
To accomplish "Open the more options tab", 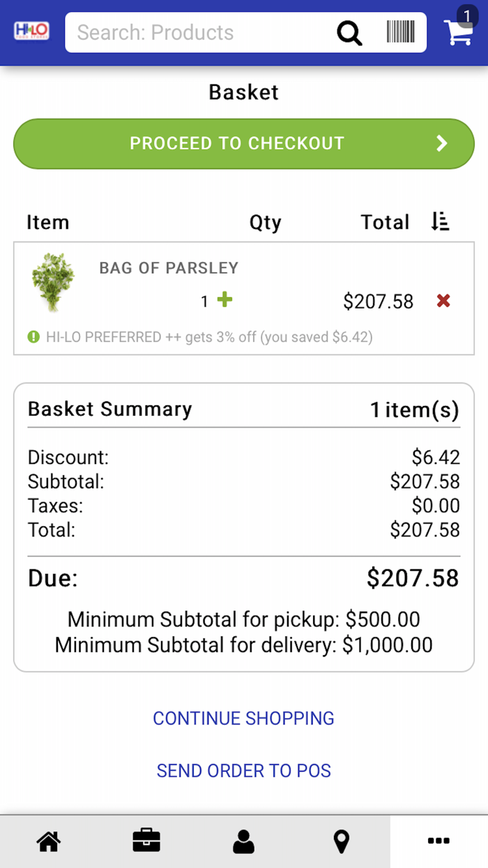I will point(439,841).
